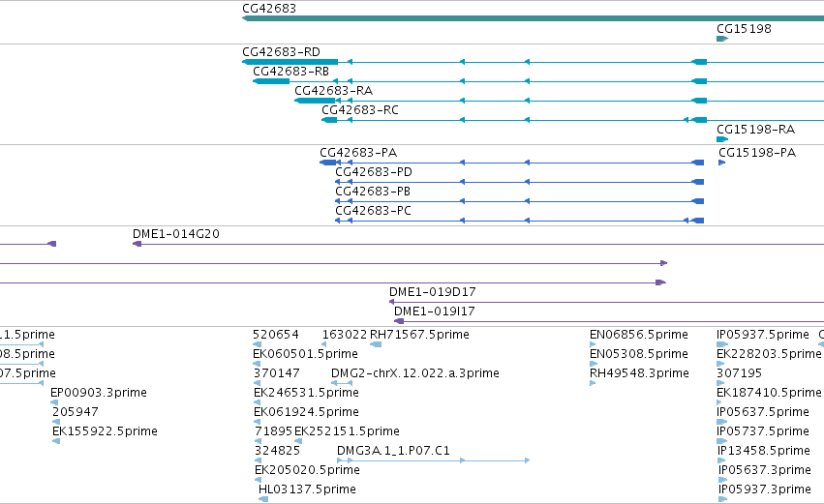Click the DME1-014G20 clone label

click(x=176, y=234)
